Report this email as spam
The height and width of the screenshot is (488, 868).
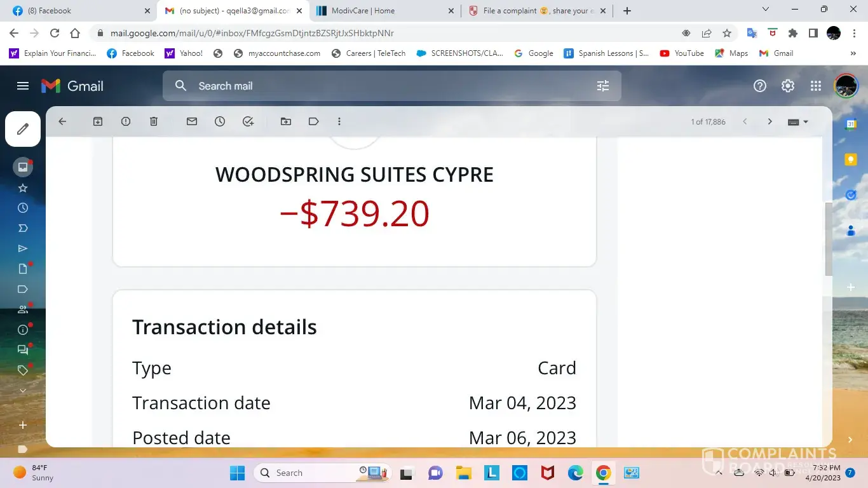[126, 121]
